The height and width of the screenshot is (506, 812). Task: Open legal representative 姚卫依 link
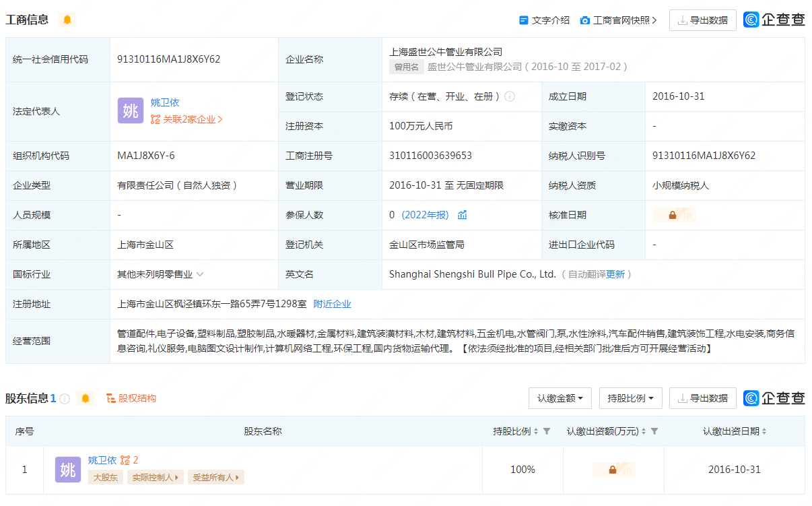coord(165,103)
